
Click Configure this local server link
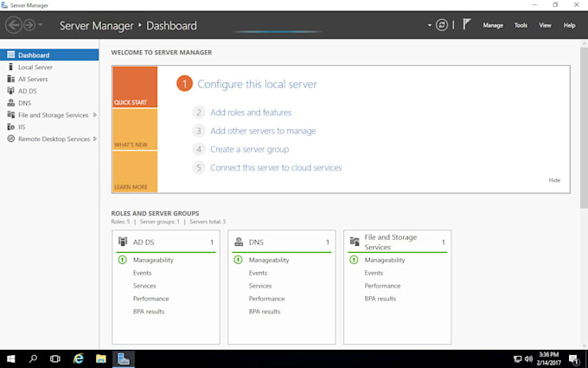(x=258, y=84)
